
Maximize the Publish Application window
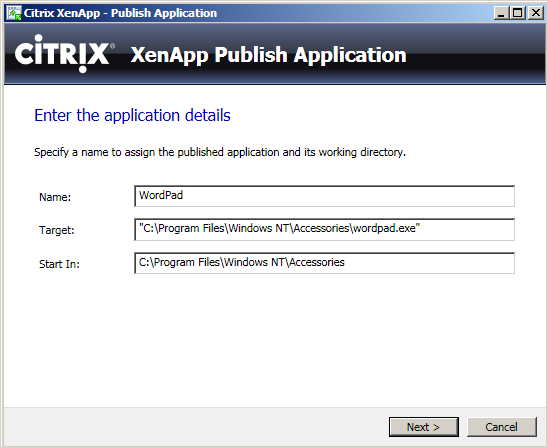click(518, 13)
